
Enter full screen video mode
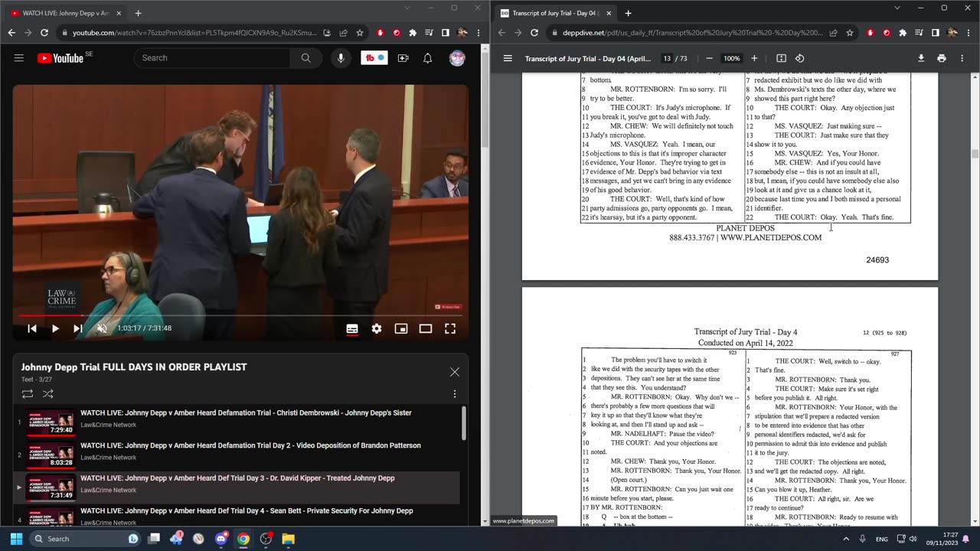coord(450,328)
